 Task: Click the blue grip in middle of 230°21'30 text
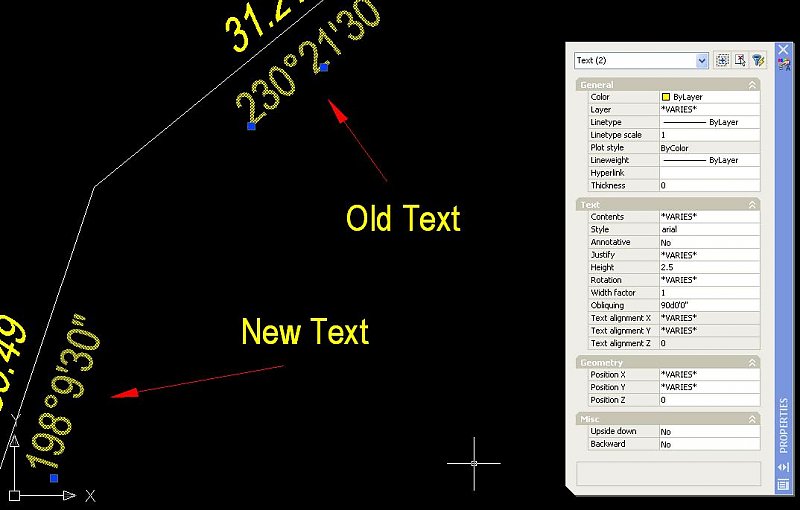[324, 67]
